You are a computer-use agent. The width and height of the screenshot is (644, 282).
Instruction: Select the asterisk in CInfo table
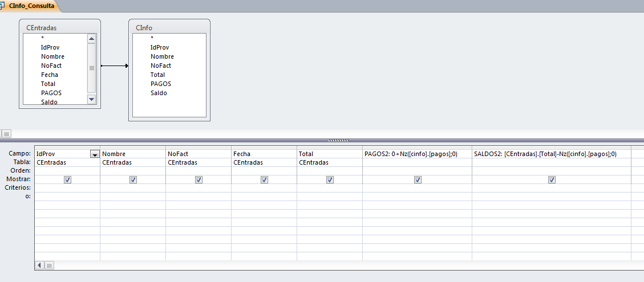click(x=152, y=38)
